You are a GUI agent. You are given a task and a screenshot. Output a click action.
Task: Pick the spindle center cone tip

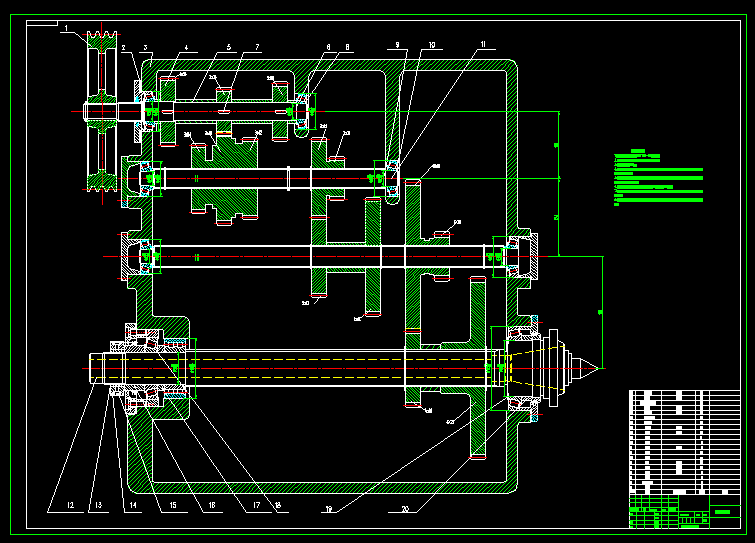click(591, 368)
